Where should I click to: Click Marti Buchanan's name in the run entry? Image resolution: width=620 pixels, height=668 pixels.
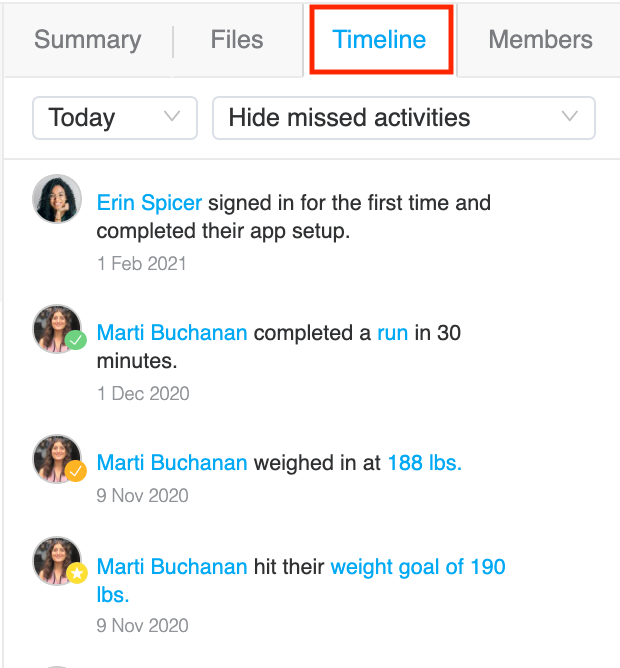(x=172, y=333)
